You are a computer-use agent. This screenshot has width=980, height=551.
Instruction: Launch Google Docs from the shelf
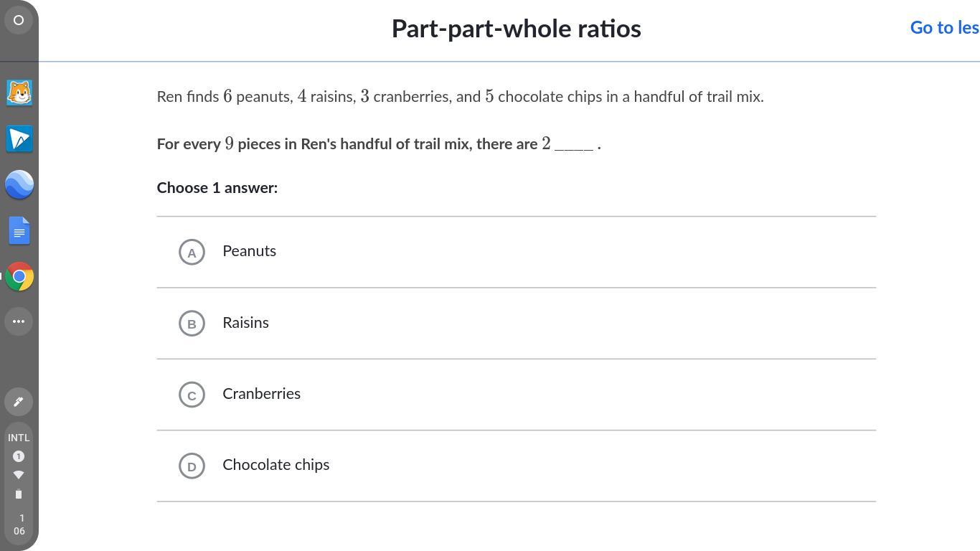click(19, 231)
